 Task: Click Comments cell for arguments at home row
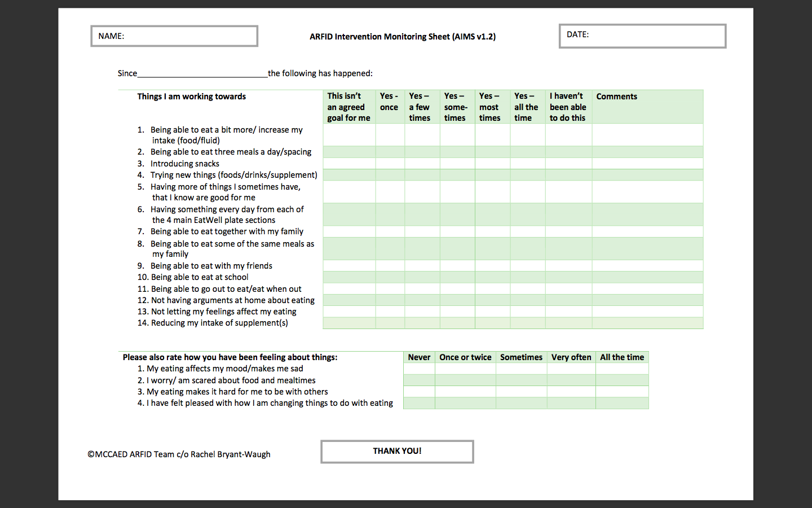(647, 300)
